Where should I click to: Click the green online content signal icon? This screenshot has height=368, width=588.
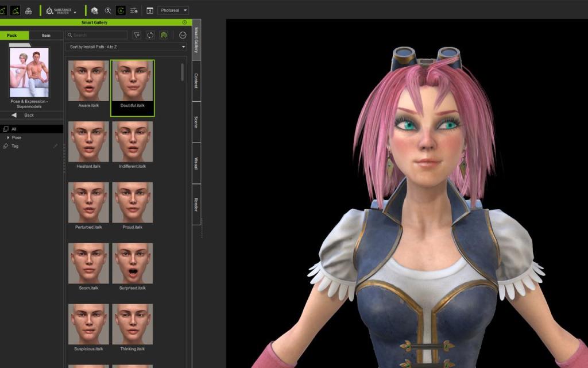point(164,35)
